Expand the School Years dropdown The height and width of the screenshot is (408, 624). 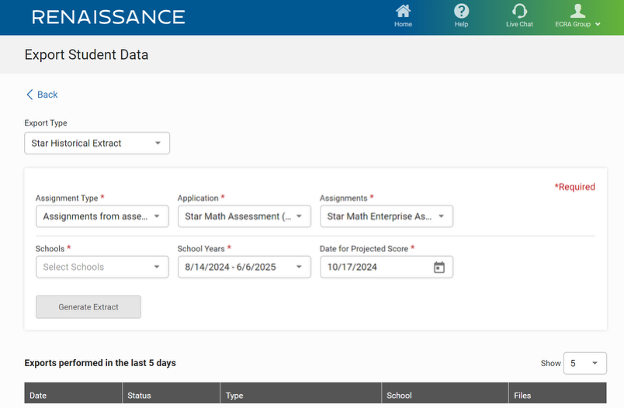pos(244,267)
